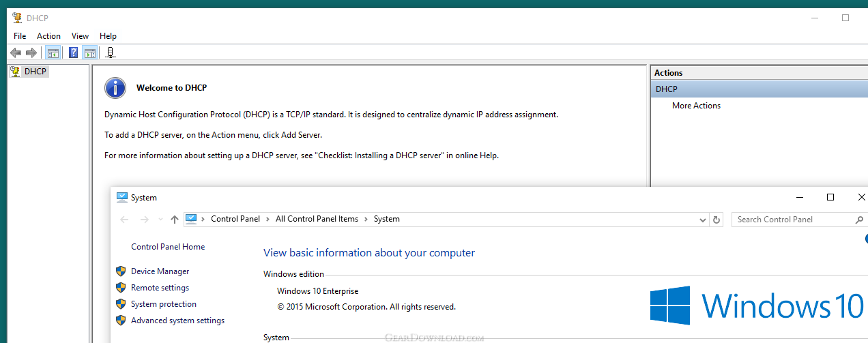Click the blue information icon beside Welcome
868x343 pixels.
(x=115, y=88)
